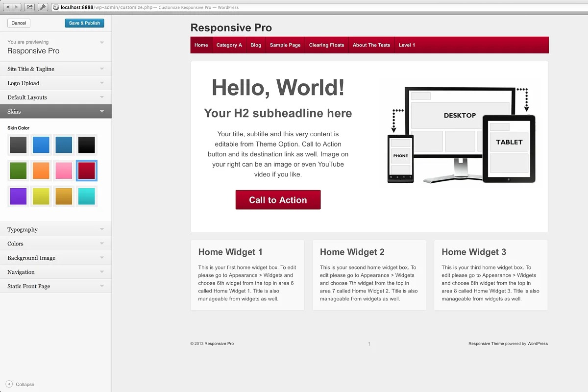Click the Collapse arrow icon at bottom
Viewport: 588px width, 392px height.
click(9, 384)
